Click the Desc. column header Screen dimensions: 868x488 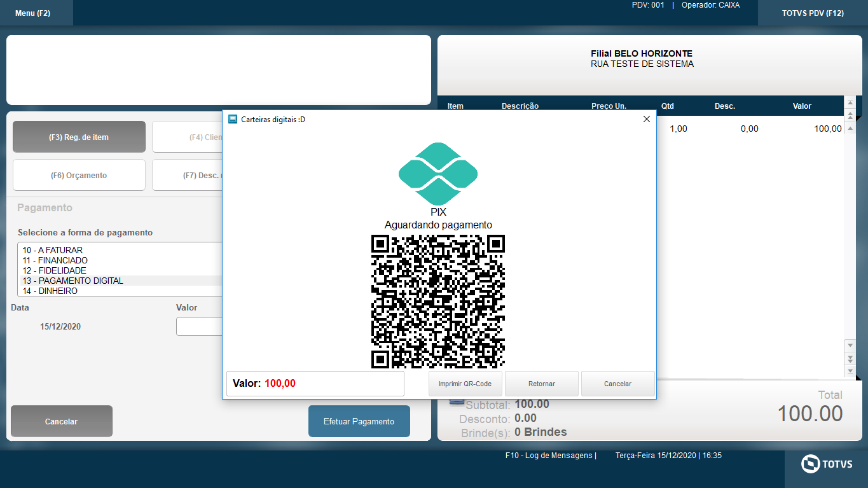(x=725, y=106)
